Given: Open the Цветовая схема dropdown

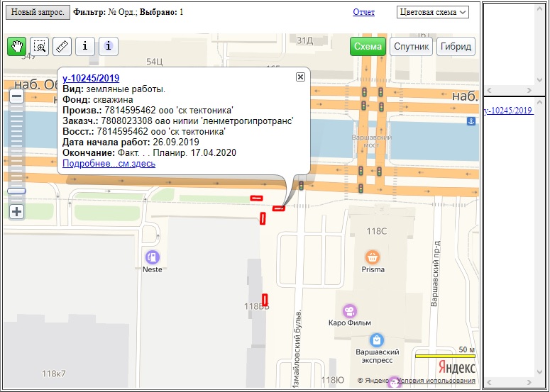Looking at the screenshot, I should [x=433, y=12].
